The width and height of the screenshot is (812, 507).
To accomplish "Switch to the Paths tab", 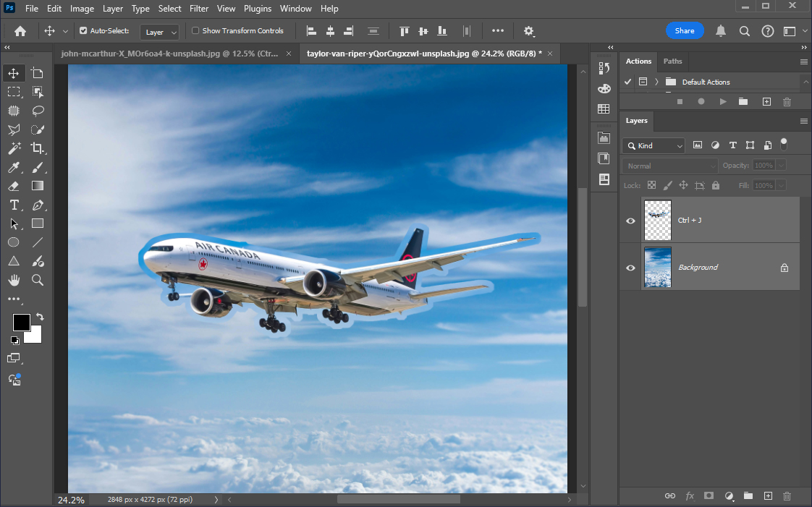I will click(673, 61).
